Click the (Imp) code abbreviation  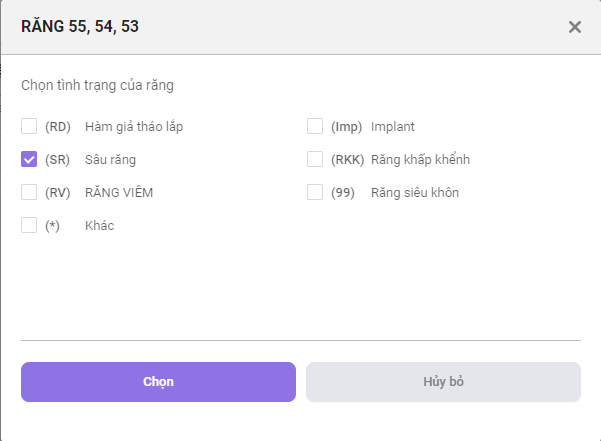coord(346,127)
